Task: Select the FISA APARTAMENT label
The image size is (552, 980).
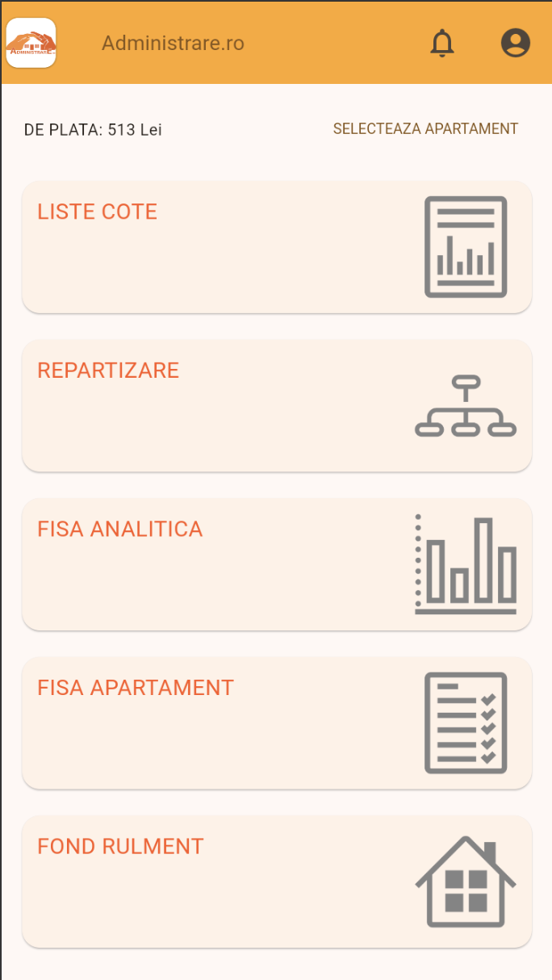Action: (136, 688)
